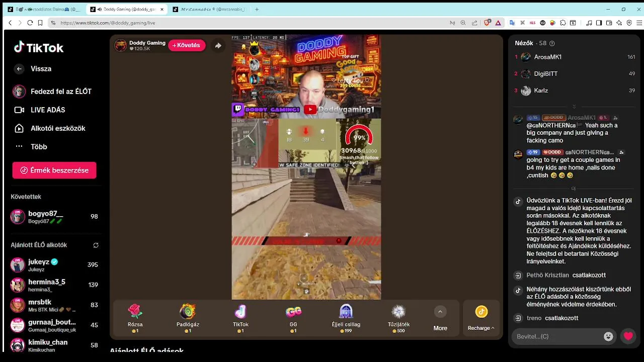Follow Doddy Gaming with Követés button

click(x=187, y=45)
